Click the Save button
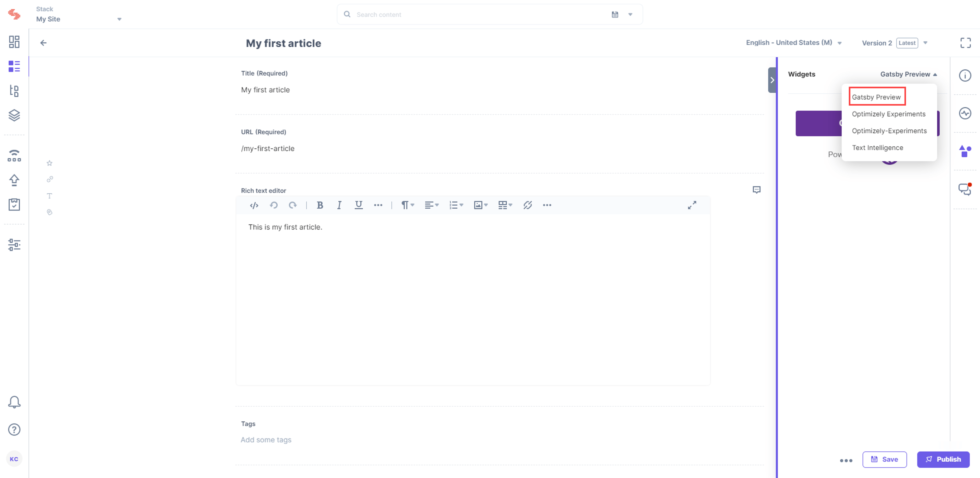 coord(884,459)
